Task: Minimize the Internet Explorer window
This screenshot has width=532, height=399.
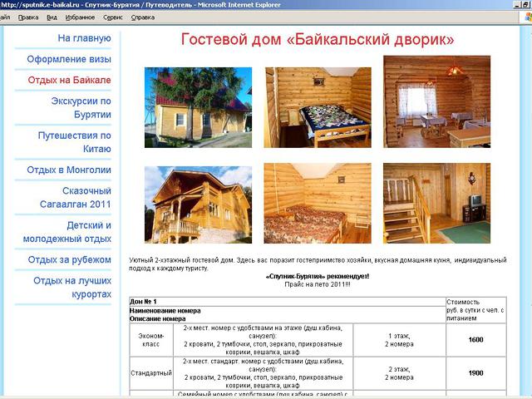Action: 517,5
